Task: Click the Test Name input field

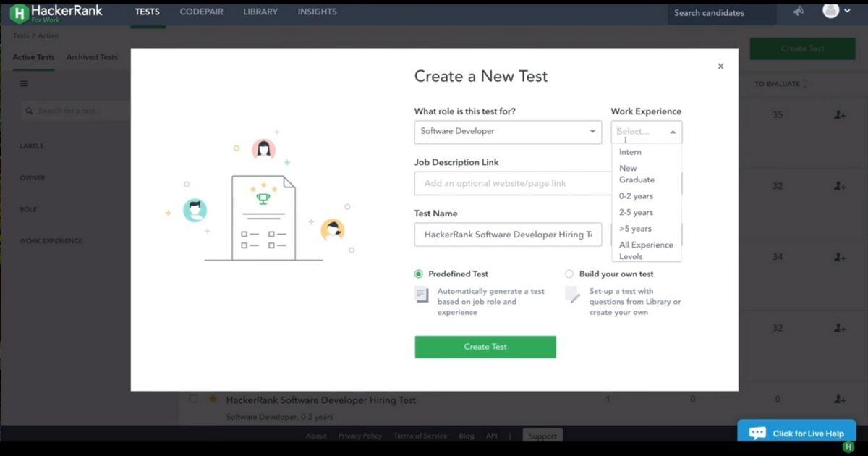Action: 508,235
